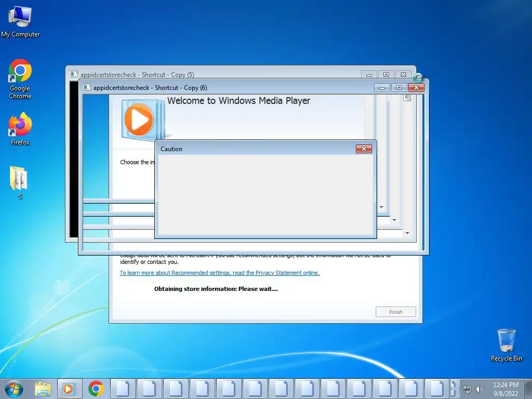Minimize the appidcertstorecheck Copy (5) window
The image size is (532, 399).
pyautogui.click(x=369, y=75)
